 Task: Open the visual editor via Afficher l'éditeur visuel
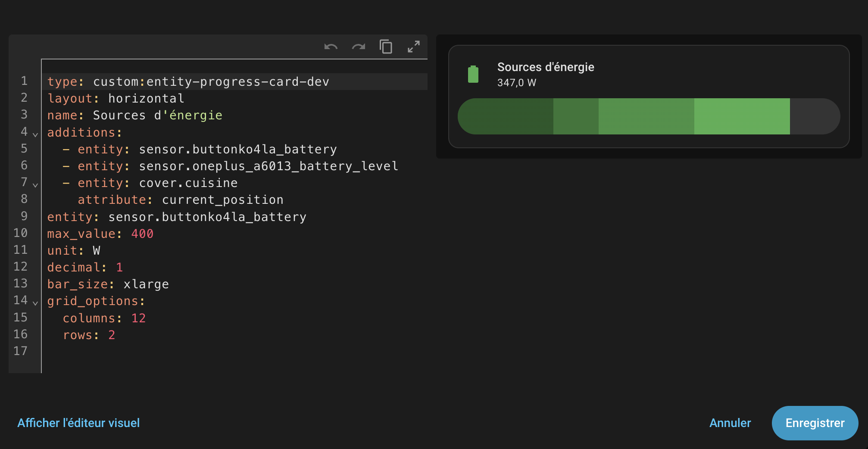(x=78, y=423)
